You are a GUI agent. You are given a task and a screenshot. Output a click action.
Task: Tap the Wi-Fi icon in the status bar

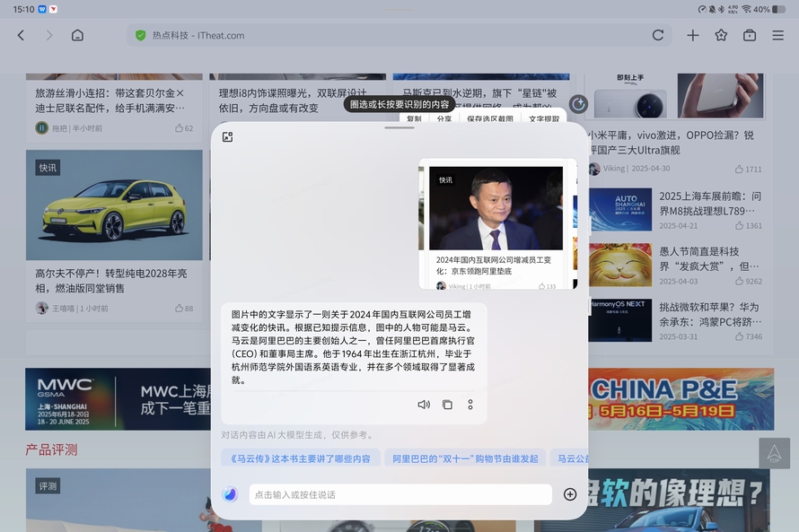click(746, 9)
